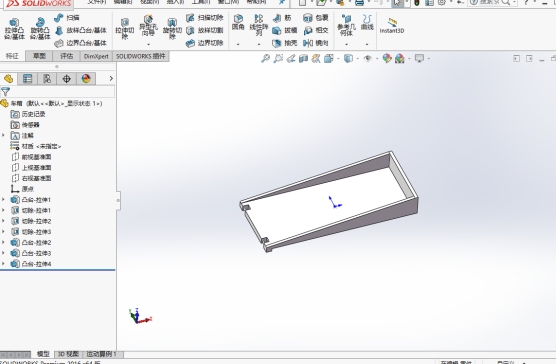Open the 运动算例 1 motion study tab
556x364 pixels.
pos(101,354)
